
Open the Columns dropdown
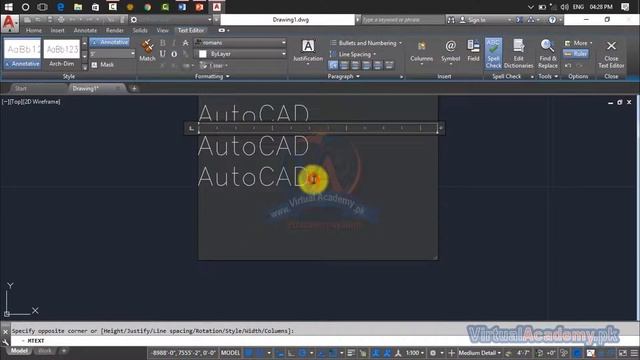tap(422, 52)
